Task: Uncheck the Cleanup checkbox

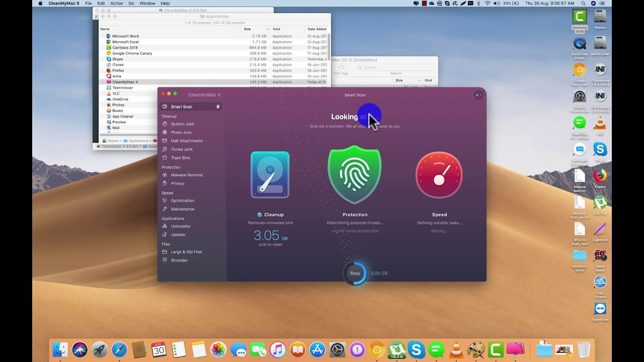Action: pos(260,215)
